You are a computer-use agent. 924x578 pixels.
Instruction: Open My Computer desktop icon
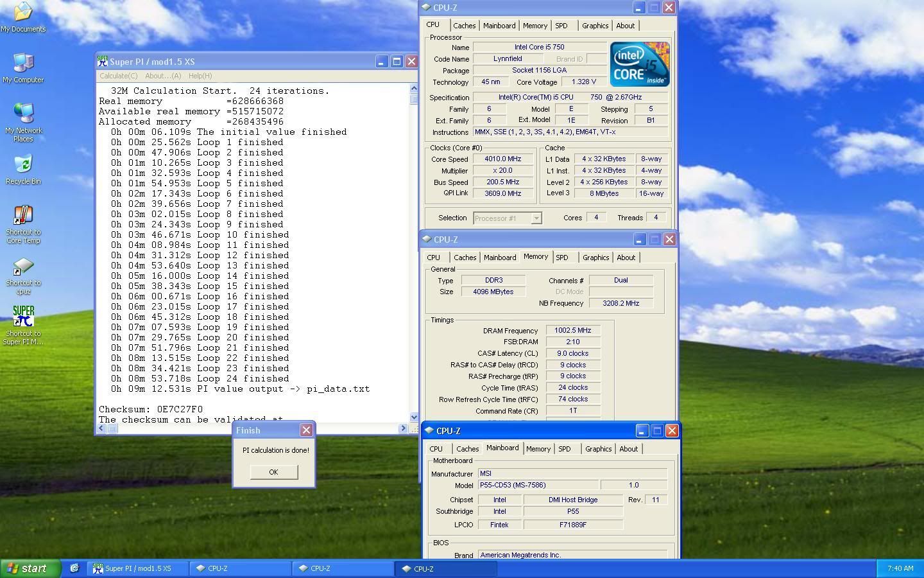click(x=23, y=68)
